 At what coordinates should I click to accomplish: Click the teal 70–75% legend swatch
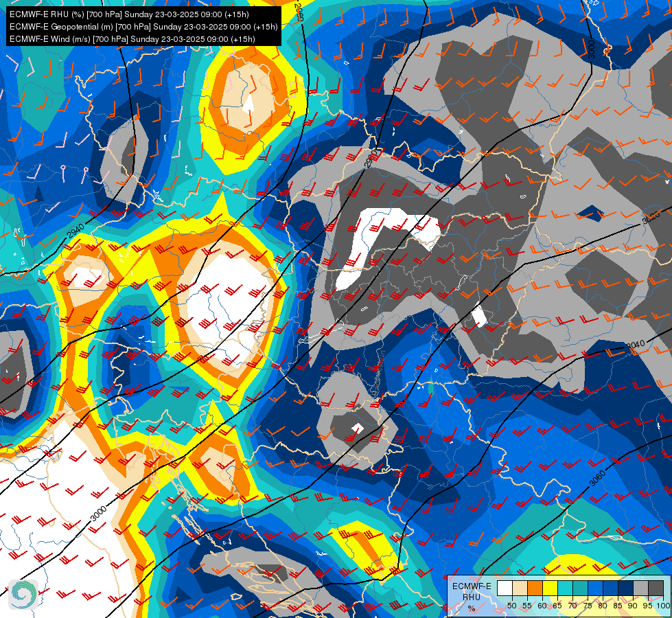click(x=580, y=588)
